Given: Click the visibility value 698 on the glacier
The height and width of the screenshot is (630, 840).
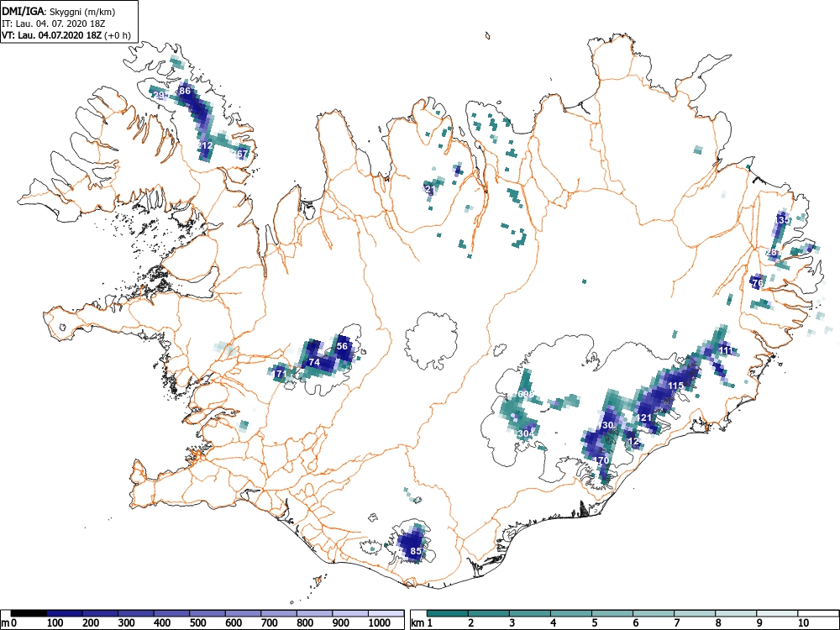Looking at the screenshot, I should [526, 394].
